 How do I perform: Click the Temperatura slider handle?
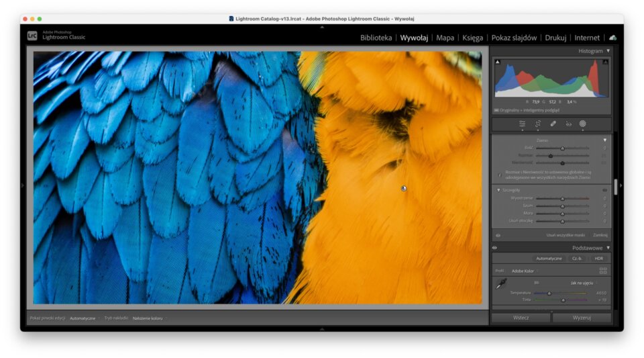[x=549, y=293]
